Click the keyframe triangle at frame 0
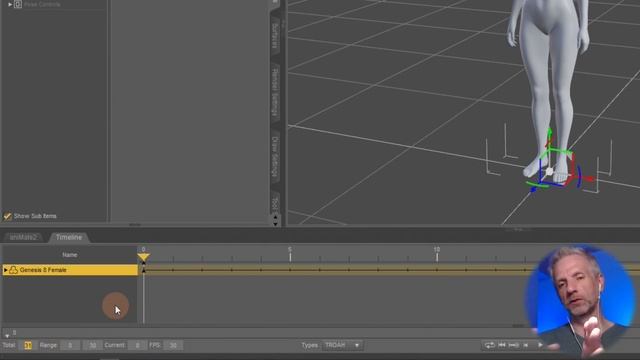The width and height of the screenshot is (640, 360). pos(143,270)
